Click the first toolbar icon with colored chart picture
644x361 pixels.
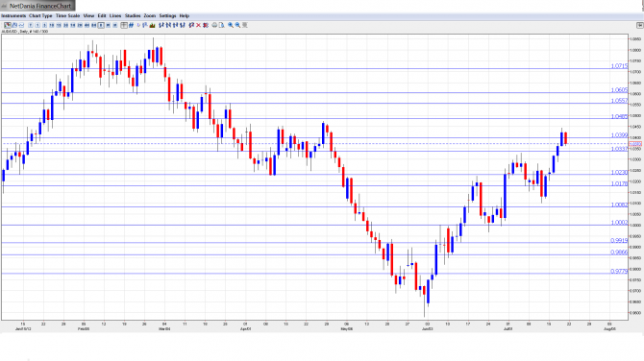tap(8, 25)
